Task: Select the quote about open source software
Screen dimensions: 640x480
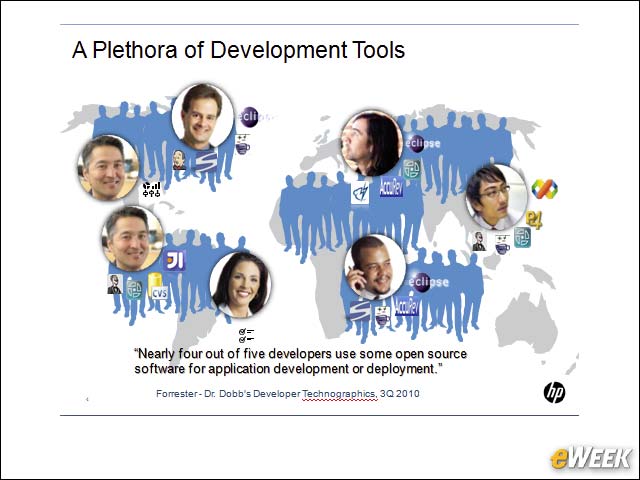Action: (300, 361)
